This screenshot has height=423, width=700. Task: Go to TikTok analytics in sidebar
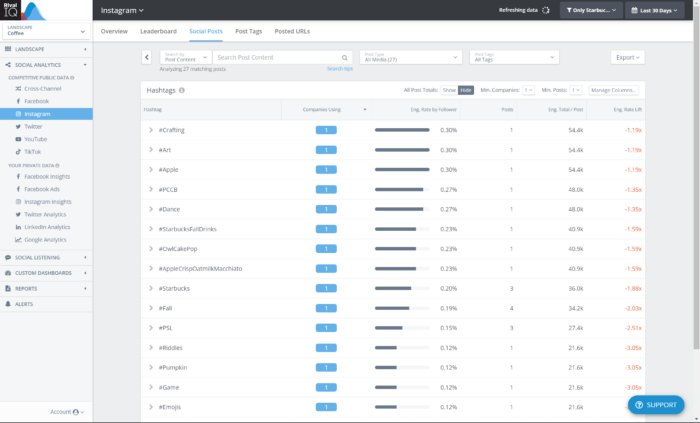32,152
